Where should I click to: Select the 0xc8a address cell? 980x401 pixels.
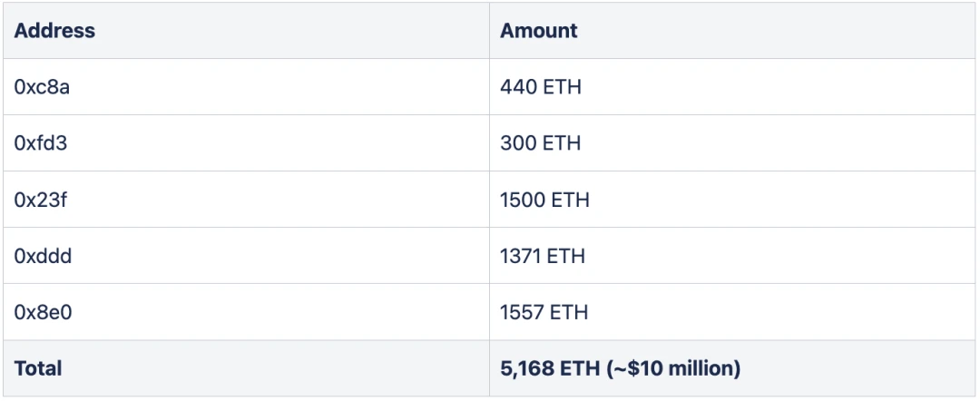[42, 87]
